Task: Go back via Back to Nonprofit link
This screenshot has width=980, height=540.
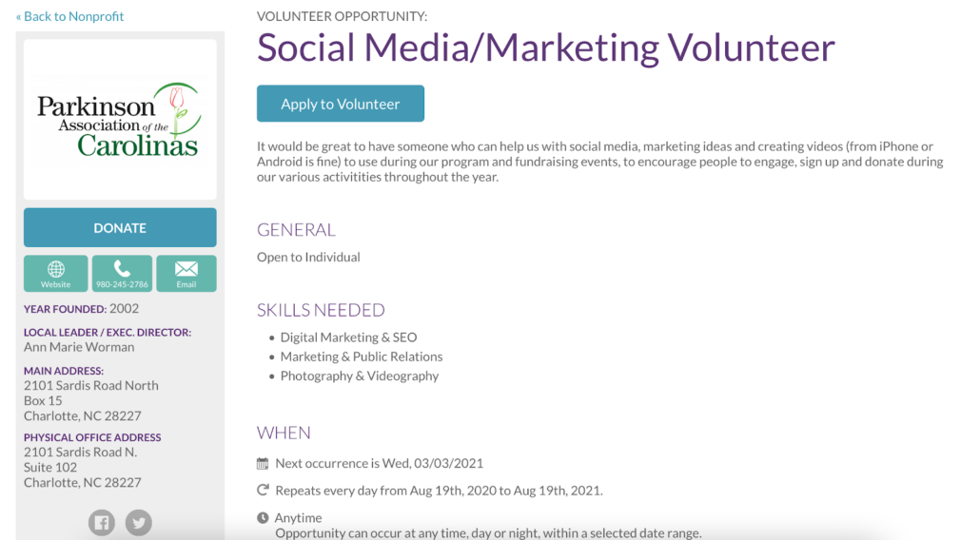Action: (x=70, y=16)
